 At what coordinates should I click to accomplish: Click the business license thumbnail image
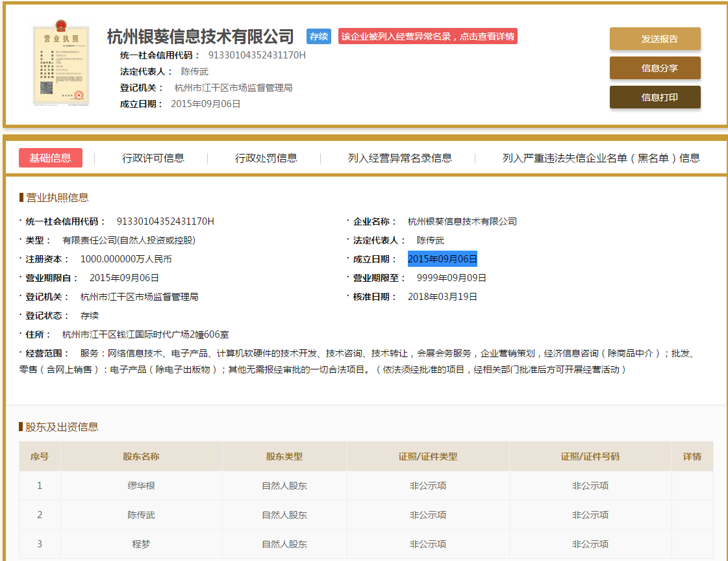pos(60,63)
